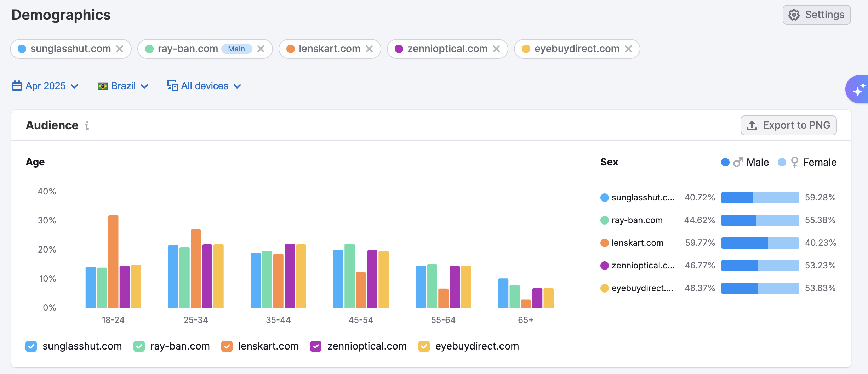Toggle the lenskart.com legend checkbox
This screenshot has width=868, height=374.
227,346
